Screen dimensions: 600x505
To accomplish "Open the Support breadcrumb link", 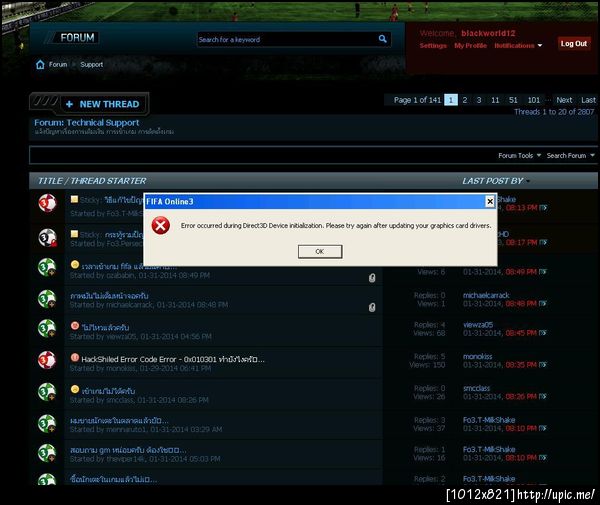I will (91, 65).
